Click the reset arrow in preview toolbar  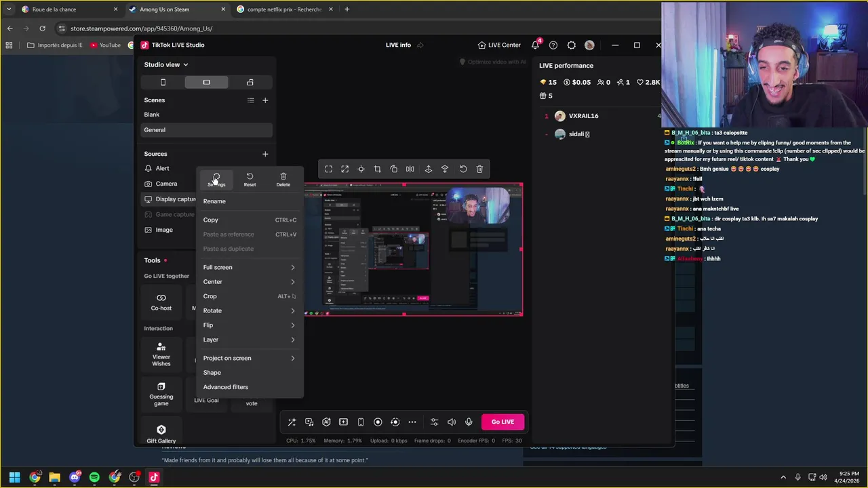[x=463, y=169]
